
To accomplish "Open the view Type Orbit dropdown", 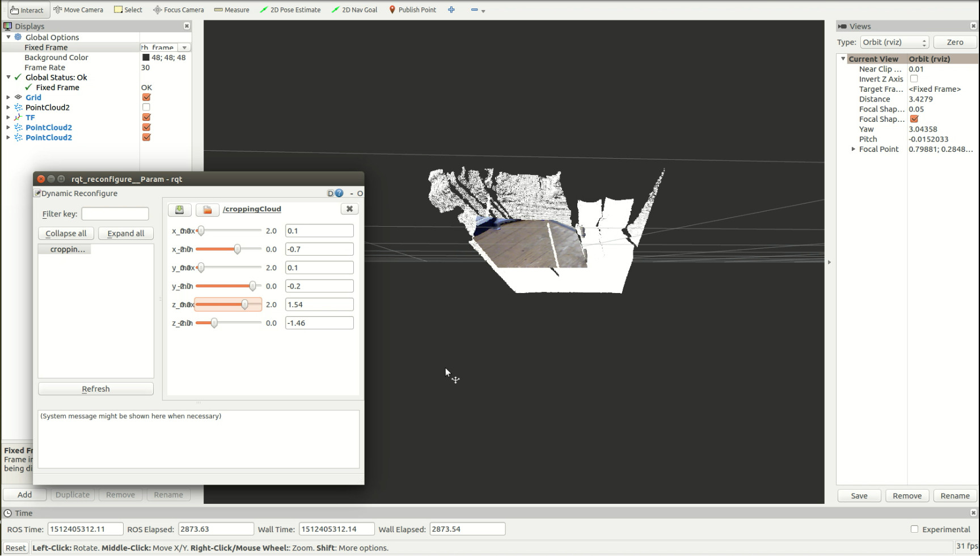I will point(894,43).
